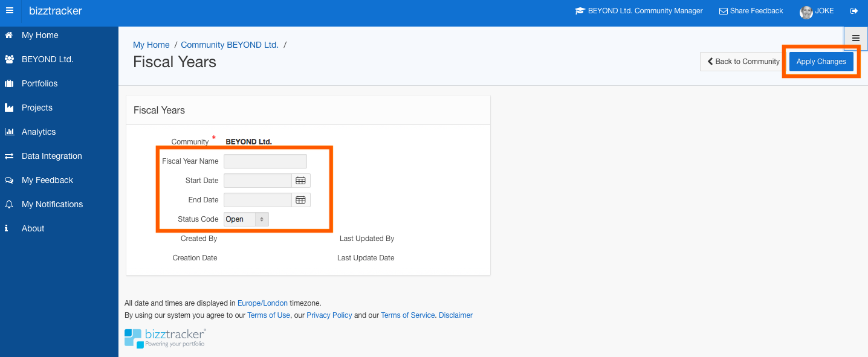Open the Start Date calendar picker
Image resolution: width=868 pixels, height=357 pixels.
click(x=300, y=181)
